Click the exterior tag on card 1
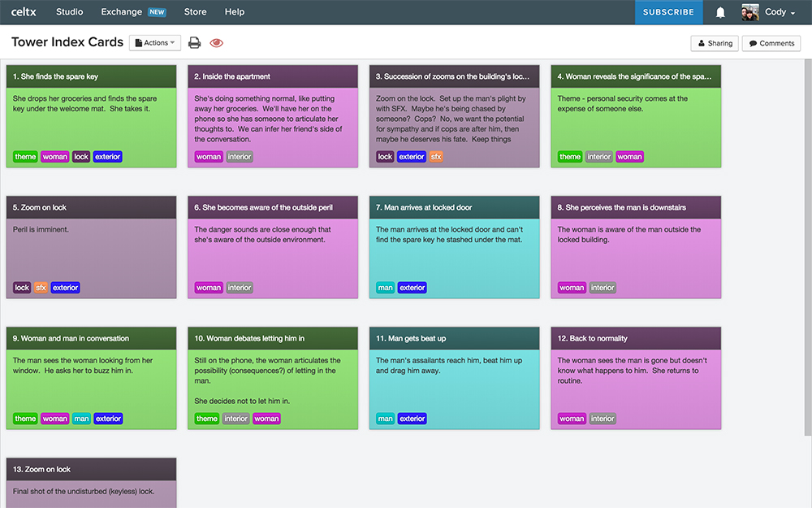Image resolution: width=812 pixels, height=508 pixels. (x=108, y=157)
